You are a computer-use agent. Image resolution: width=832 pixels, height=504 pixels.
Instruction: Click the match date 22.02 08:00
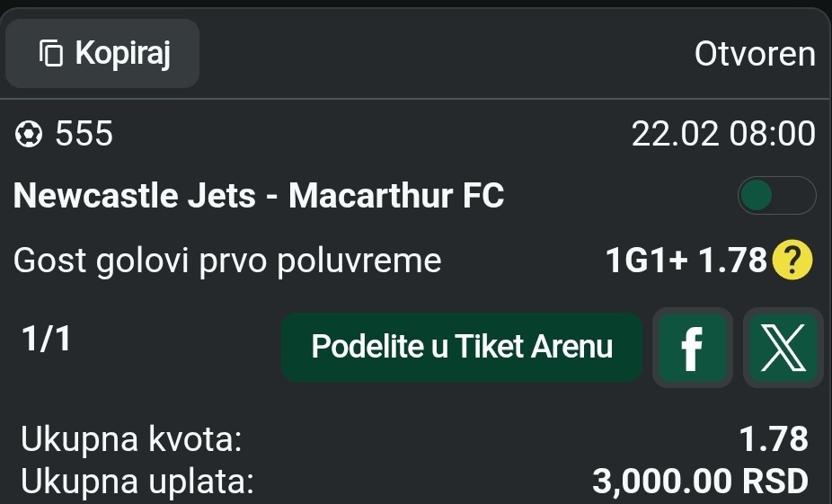point(723,135)
